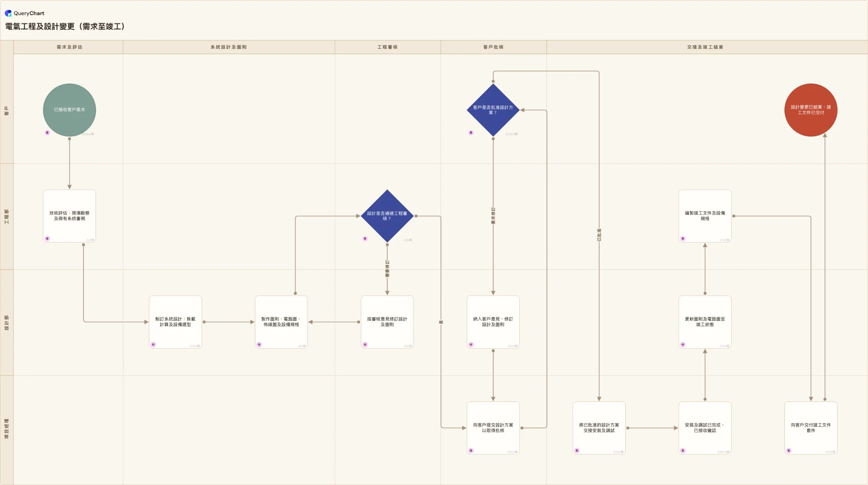Click assignee badge on 已接收客戶需求 start node
Screen dimensions: 868x485
[47, 133]
